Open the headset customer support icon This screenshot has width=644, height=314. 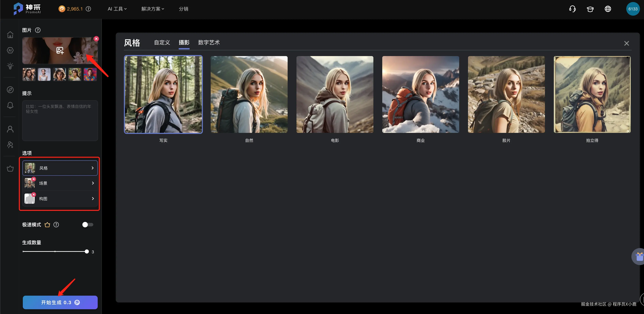572,9
